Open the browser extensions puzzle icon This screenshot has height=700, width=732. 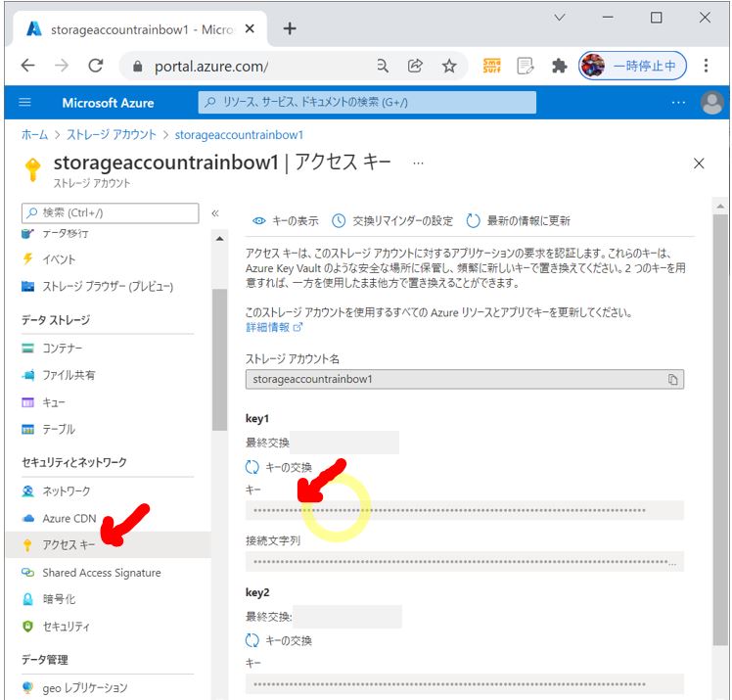[x=559, y=66]
